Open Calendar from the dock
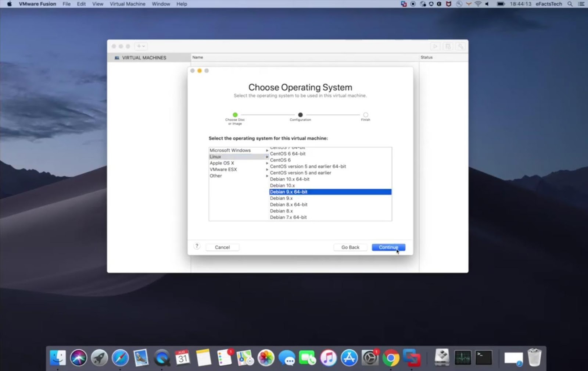The width and height of the screenshot is (588, 371). click(183, 357)
